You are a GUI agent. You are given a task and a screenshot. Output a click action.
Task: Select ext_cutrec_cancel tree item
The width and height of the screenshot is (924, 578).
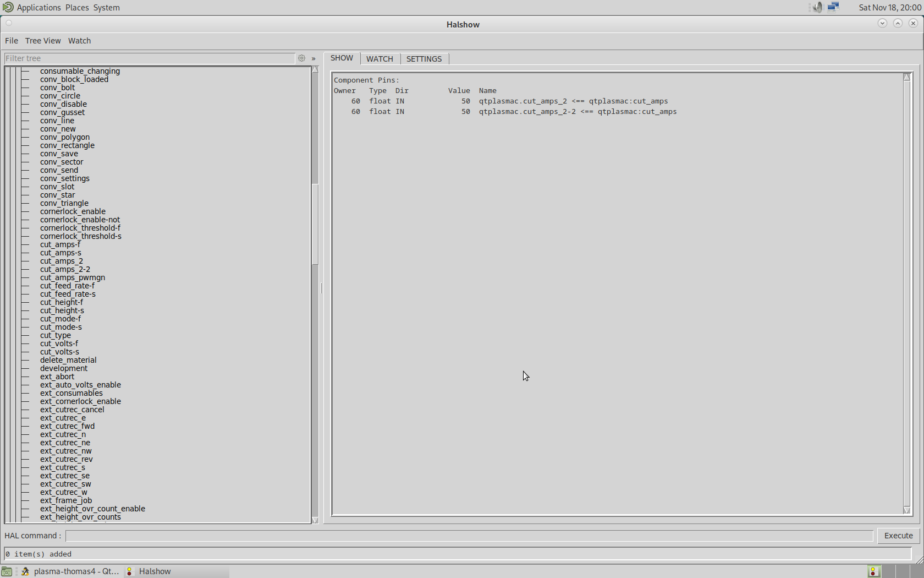pyautogui.click(x=72, y=410)
